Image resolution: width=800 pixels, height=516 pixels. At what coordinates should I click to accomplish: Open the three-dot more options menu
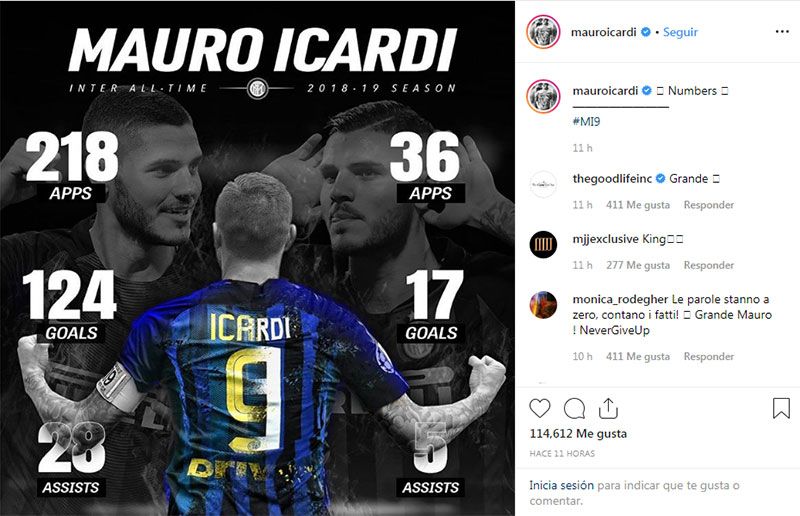coord(782,32)
